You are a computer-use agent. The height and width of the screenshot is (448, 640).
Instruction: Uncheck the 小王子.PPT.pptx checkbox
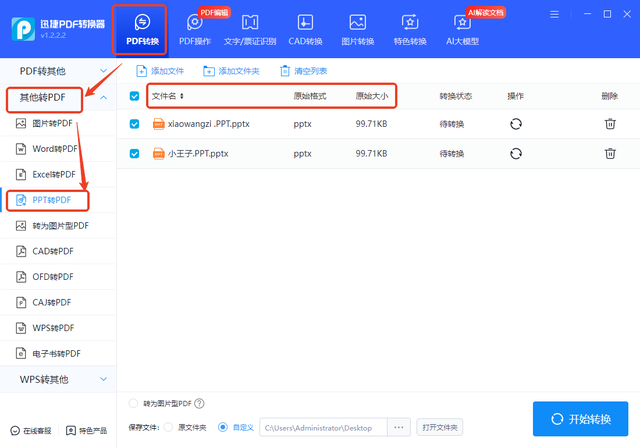(134, 153)
